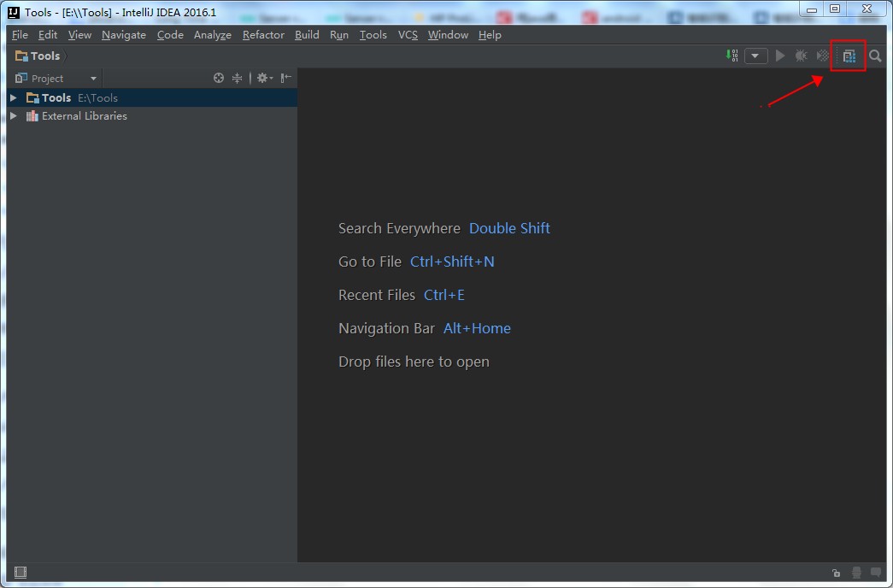Close the IntelliJ IDEA window
893x588 pixels.
pos(867,9)
